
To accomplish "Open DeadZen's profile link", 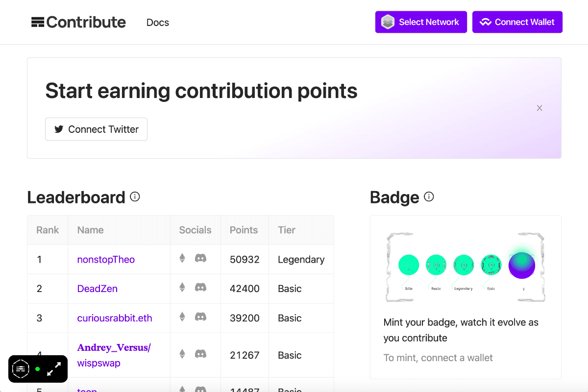I will pyautogui.click(x=97, y=289).
